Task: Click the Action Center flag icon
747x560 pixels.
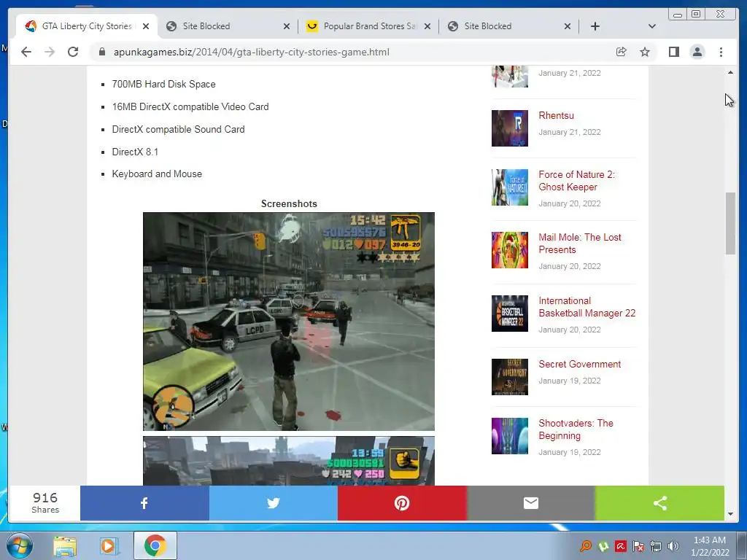Action: click(x=638, y=546)
